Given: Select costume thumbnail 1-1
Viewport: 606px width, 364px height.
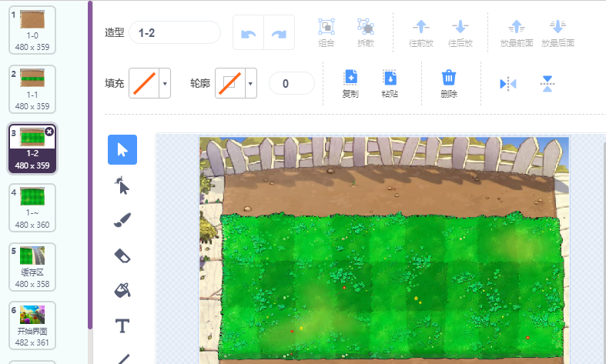Looking at the screenshot, I should click(x=32, y=89).
